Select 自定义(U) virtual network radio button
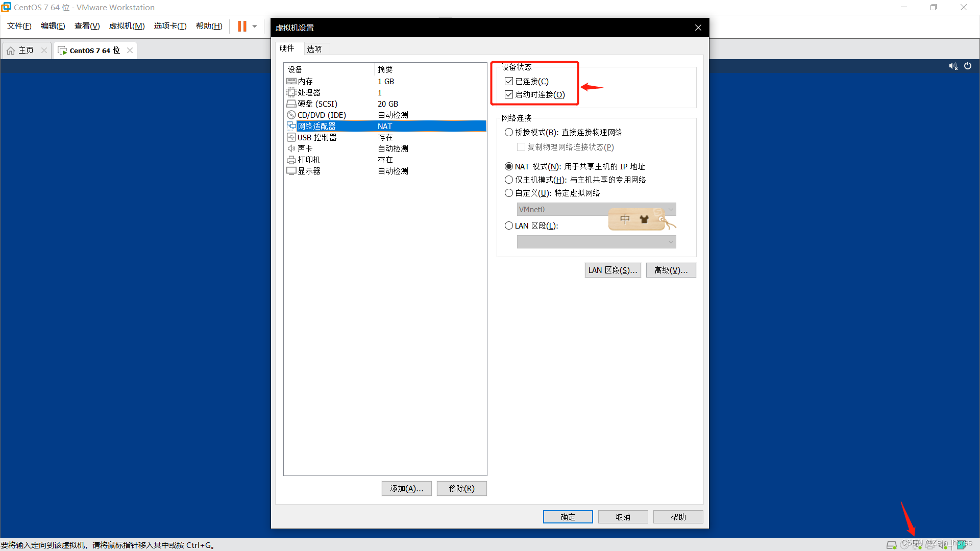Screen dimensions: 980x551 (x=509, y=193)
